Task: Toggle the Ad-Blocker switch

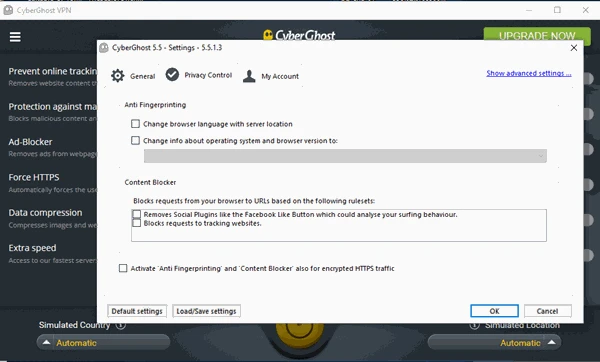Action: (589, 149)
